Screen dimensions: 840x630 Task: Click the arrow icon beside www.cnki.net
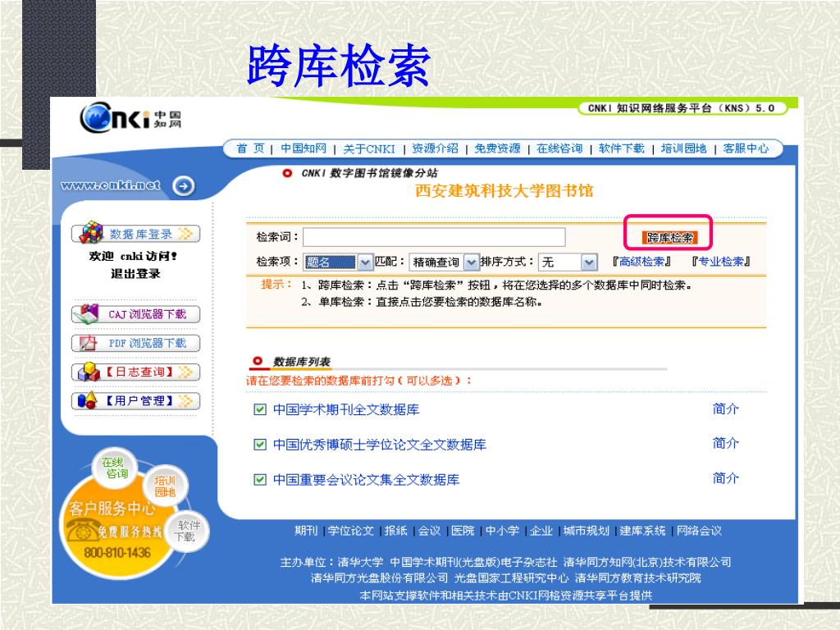[184, 186]
